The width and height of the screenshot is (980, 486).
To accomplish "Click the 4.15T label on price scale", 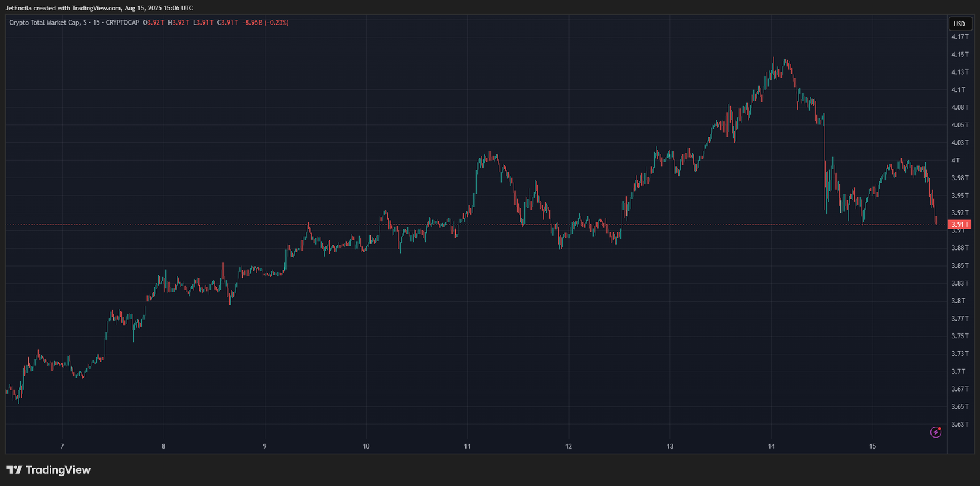I will point(960,55).
